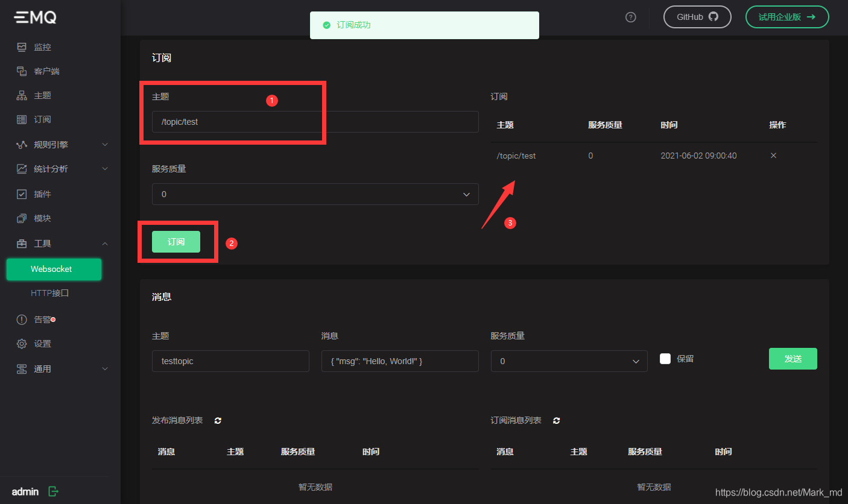Click the 规则引擎 rule engine icon
This screenshot has width=848, height=504.
click(x=22, y=145)
